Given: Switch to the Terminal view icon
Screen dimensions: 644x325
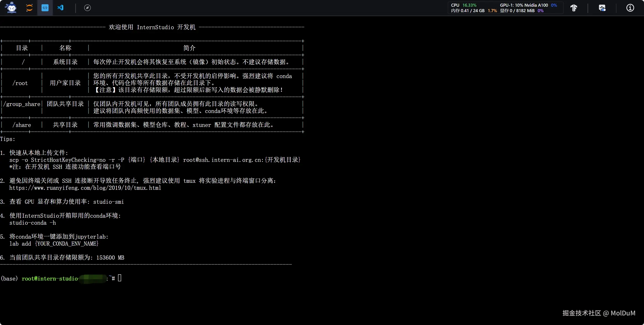Looking at the screenshot, I should [45, 8].
